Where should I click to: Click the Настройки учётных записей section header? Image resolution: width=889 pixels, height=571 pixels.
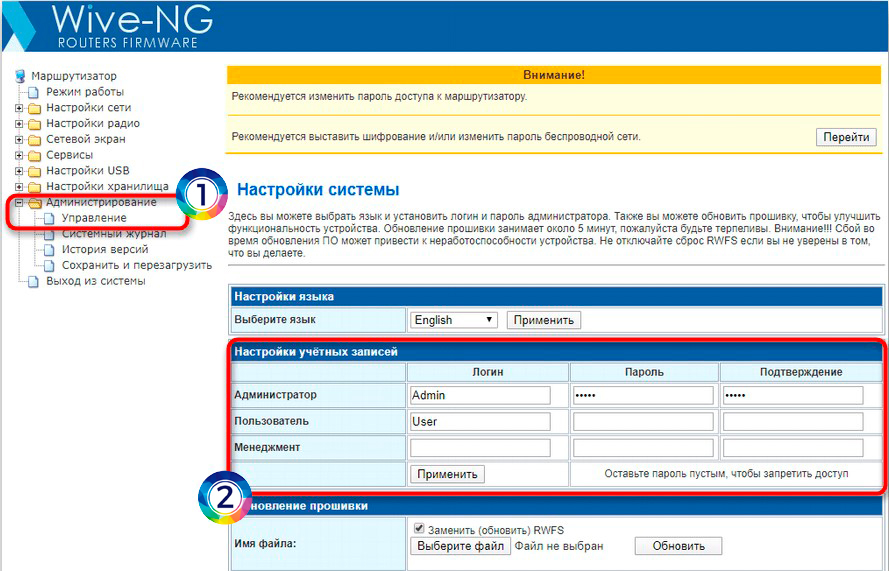click(x=557, y=352)
